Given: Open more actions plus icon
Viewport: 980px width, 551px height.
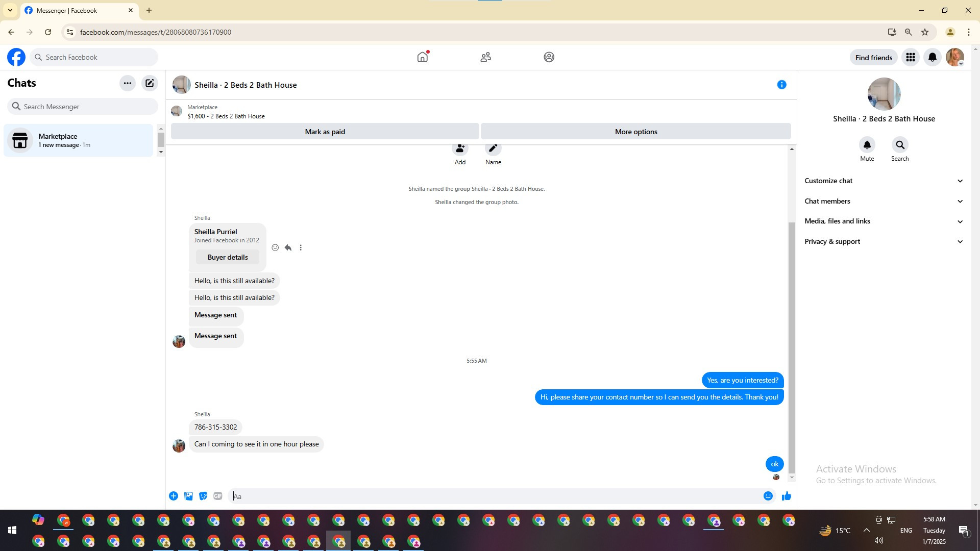Looking at the screenshot, I should [174, 496].
